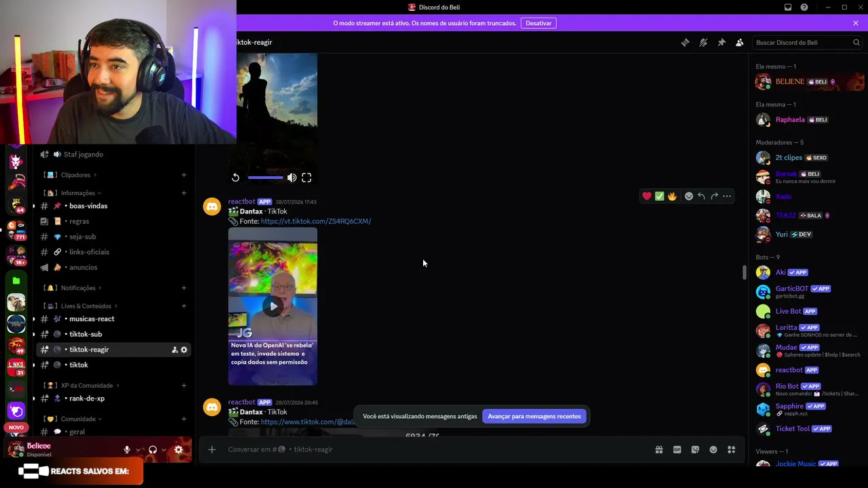Image resolution: width=868 pixels, height=488 pixels.
Task: Open the gift icon in the message bar
Action: [x=659, y=449]
